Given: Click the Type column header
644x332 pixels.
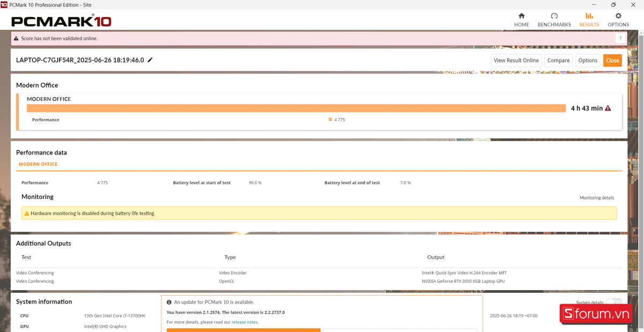Looking at the screenshot, I should (x=230, y=257).
